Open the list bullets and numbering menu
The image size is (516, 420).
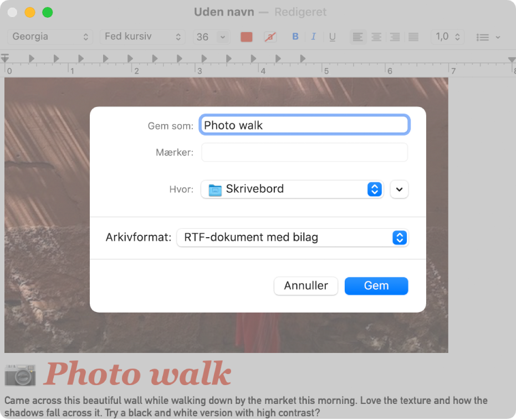488,37
